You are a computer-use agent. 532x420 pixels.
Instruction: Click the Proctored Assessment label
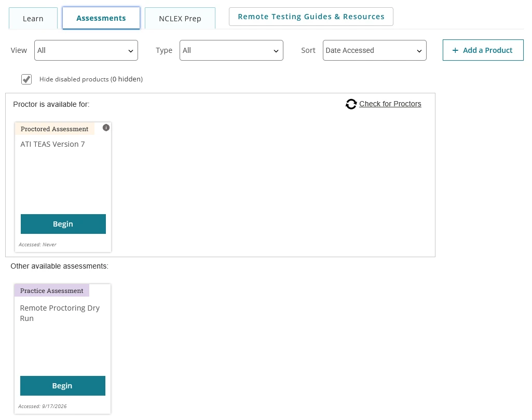pos(54,129)
